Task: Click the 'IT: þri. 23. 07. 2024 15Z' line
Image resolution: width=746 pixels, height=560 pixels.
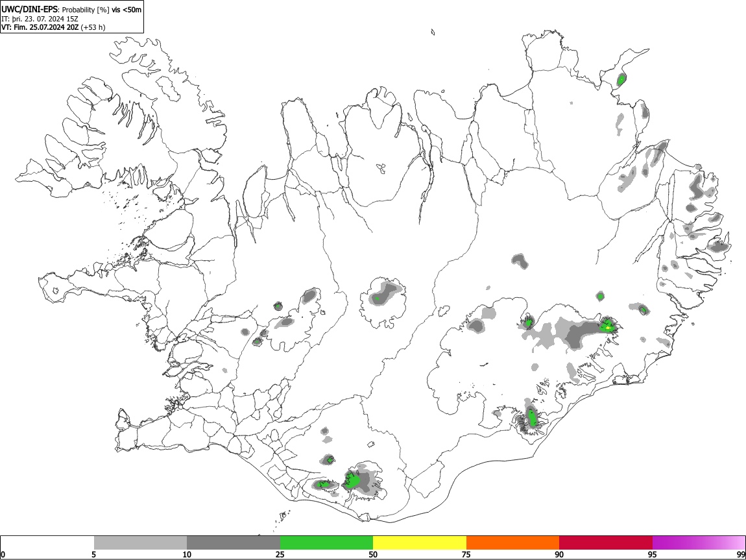Action: coord(40,19)
